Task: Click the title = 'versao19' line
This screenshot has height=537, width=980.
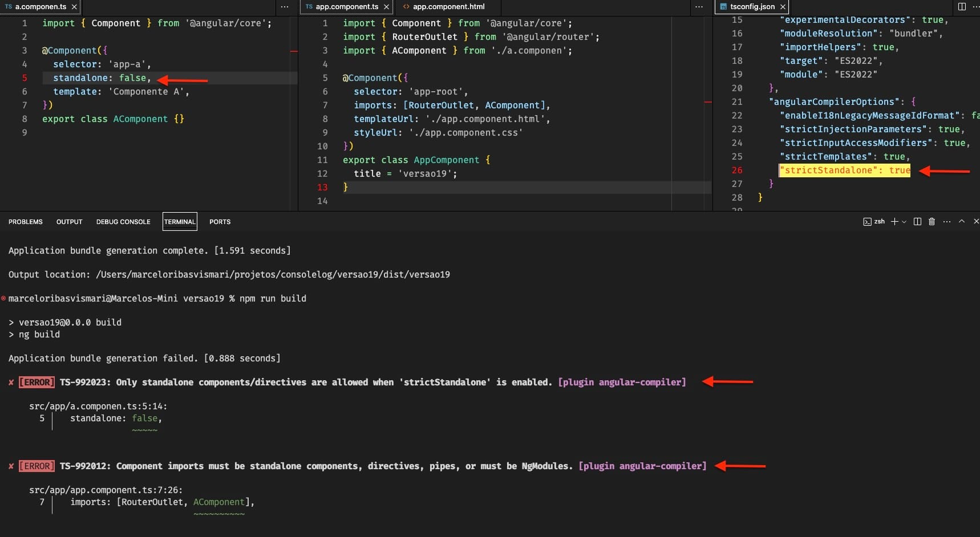Action: click(405, 174)
